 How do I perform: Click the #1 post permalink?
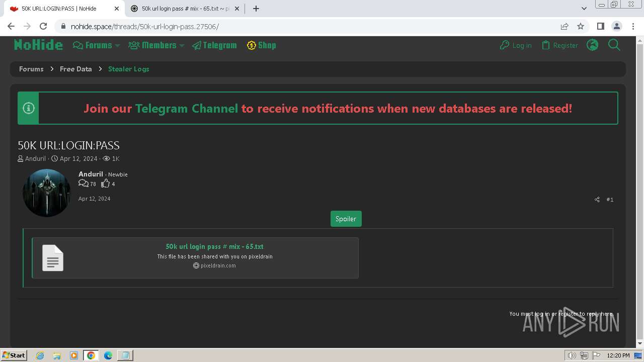610,200
